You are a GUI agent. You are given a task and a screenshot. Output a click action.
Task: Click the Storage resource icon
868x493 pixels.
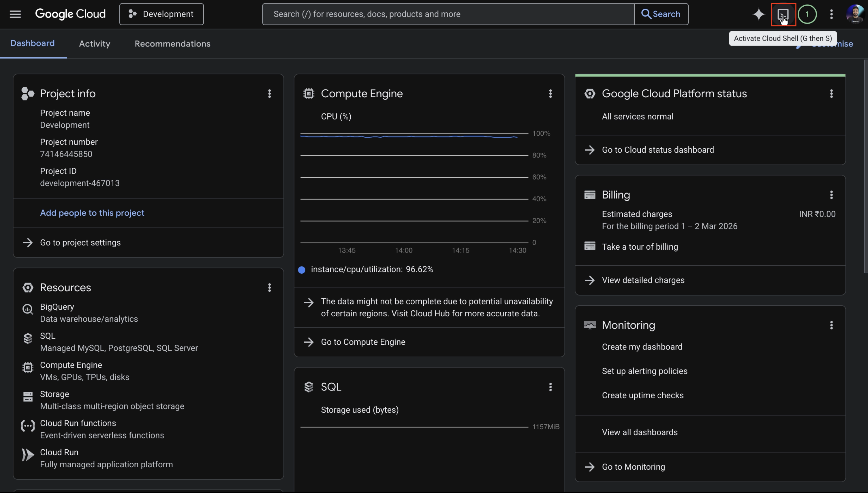coord(28,397)
